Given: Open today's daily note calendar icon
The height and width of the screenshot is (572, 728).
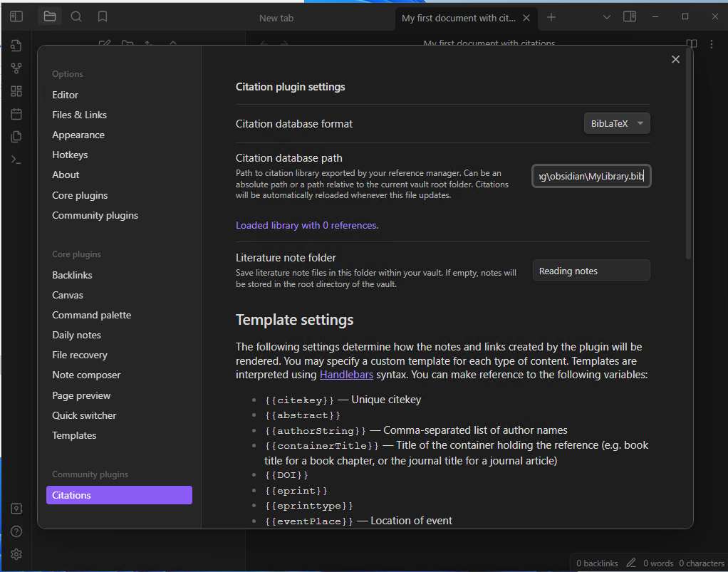Looking at the screenshot, I should tap(16, 114).
